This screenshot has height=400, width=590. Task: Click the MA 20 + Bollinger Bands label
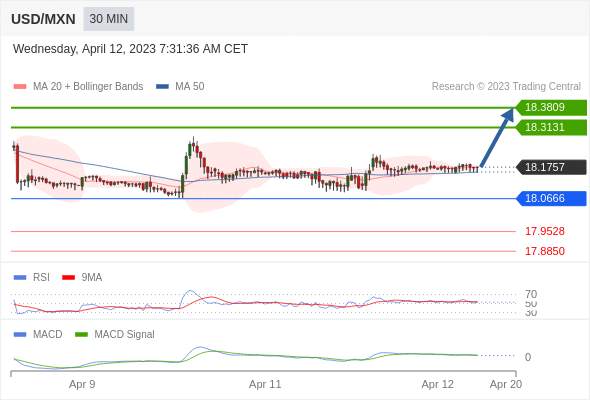(x=88, y=87)
